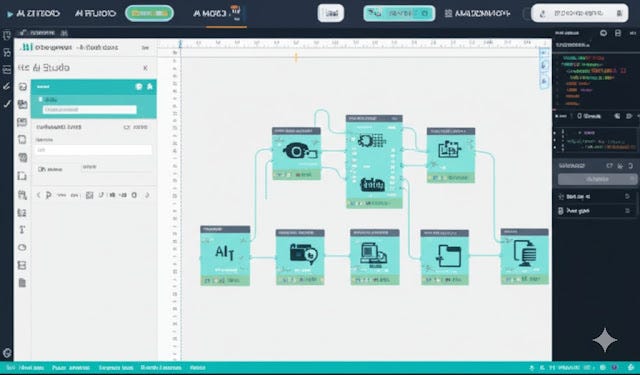Screen dimensions: 640x375
Task: Click the white input field in the teal panel
Action: (90, 109)
